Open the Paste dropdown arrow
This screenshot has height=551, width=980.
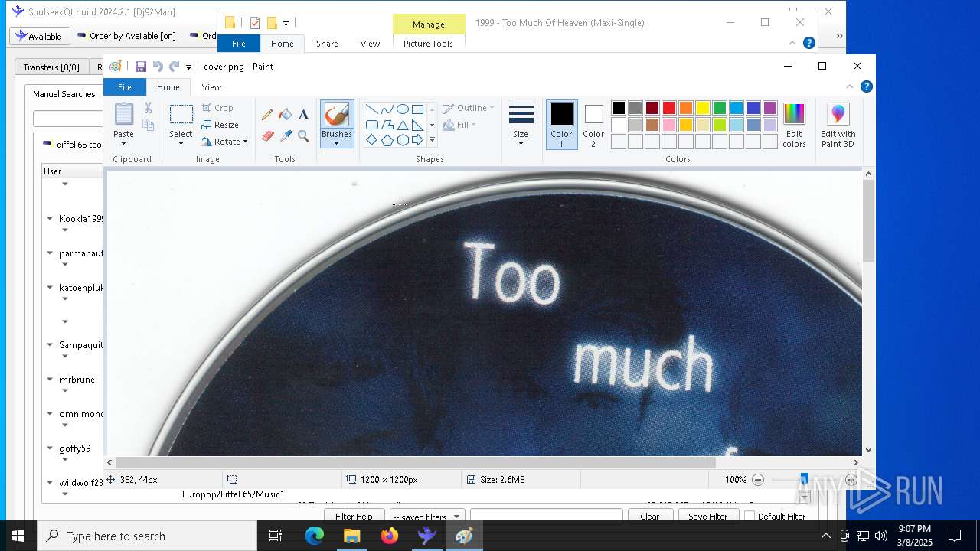click(x=123, y=144)
